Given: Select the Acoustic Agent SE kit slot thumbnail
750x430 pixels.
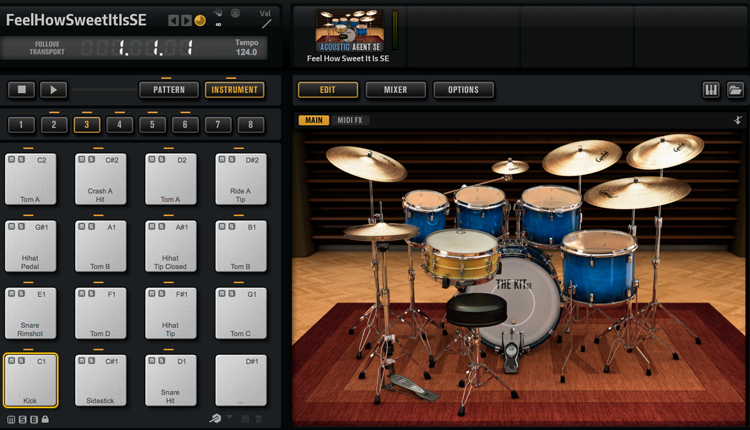Looking at the screenshot, I should pos(350,30).
